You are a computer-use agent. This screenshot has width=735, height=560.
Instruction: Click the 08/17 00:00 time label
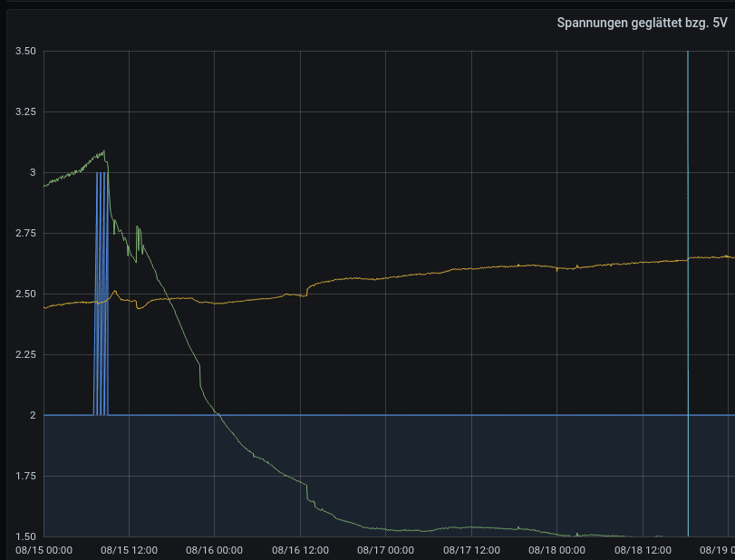point(386,550)
